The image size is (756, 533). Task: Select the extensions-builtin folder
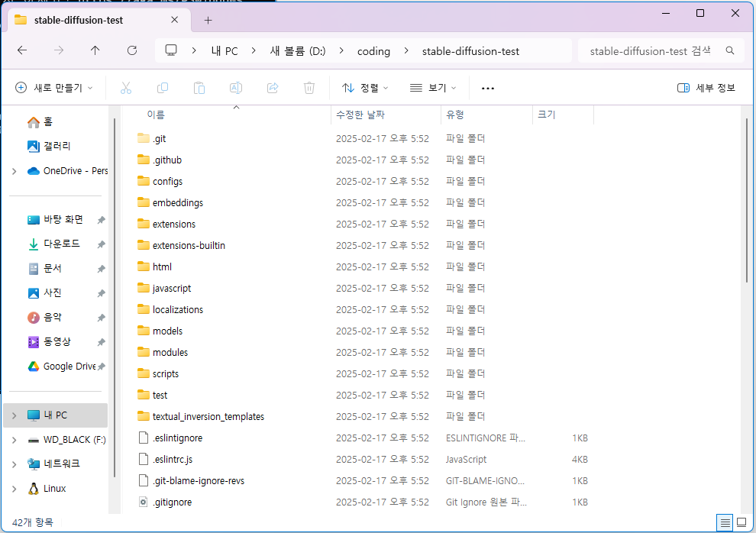click(181, 245)
